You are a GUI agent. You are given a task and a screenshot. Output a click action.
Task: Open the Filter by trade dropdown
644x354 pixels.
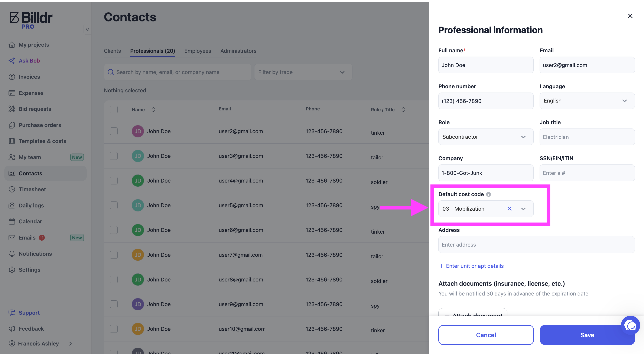coord(303,72)
